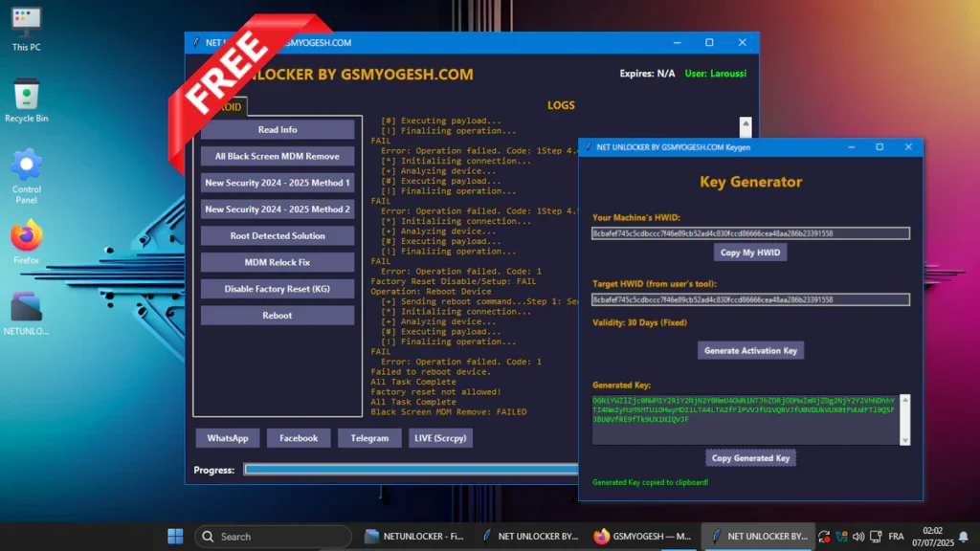Click the MDM Relock Fix button

point(278,262)
